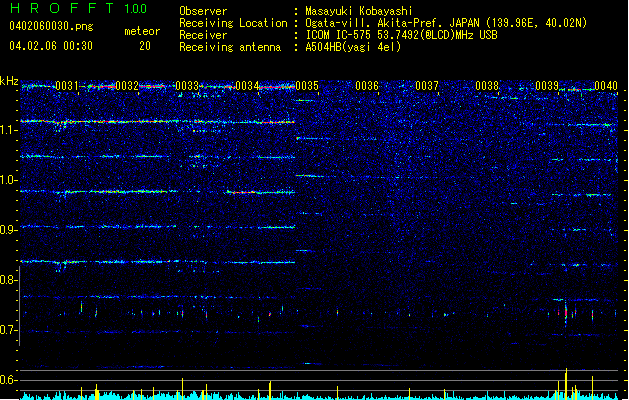Click the 0.6 frequency axis label
This screenshot has width=629, height=400.
(9, 380)
